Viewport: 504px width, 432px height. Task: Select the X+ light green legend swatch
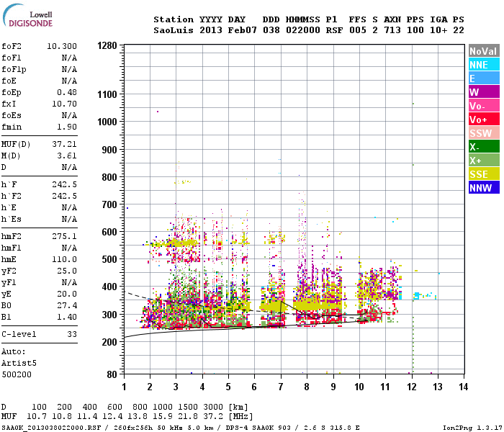coord(484,160)
